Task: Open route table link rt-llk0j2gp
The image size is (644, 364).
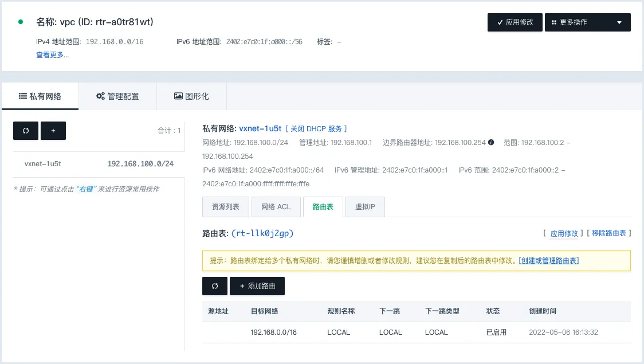Action: click(x=262, y=233)
